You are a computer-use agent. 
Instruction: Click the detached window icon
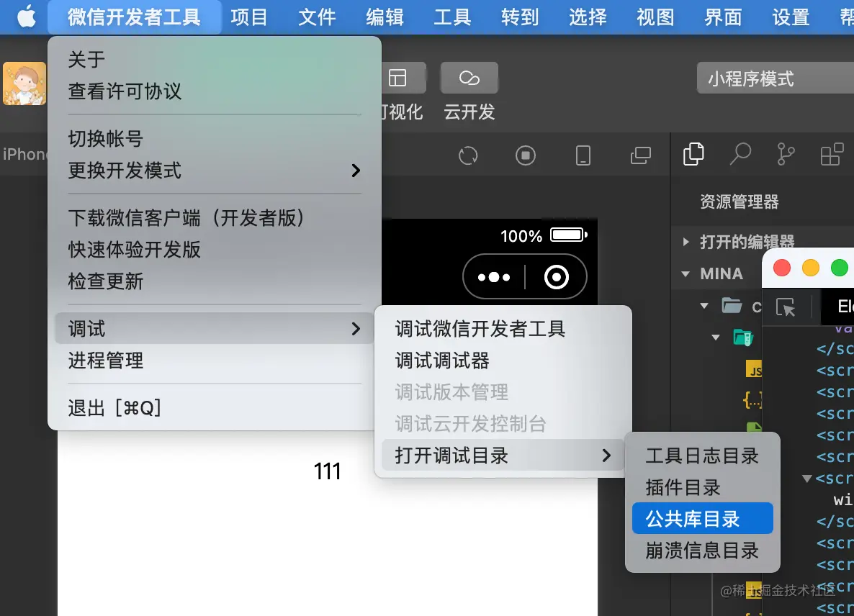[x=641, y=155]
